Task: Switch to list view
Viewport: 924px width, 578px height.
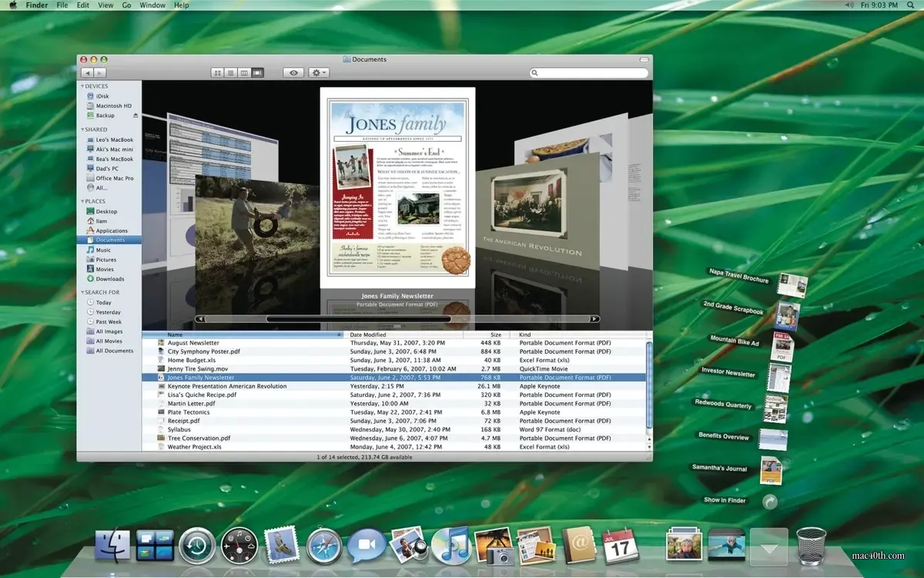Action: click(x=232, y=72)
